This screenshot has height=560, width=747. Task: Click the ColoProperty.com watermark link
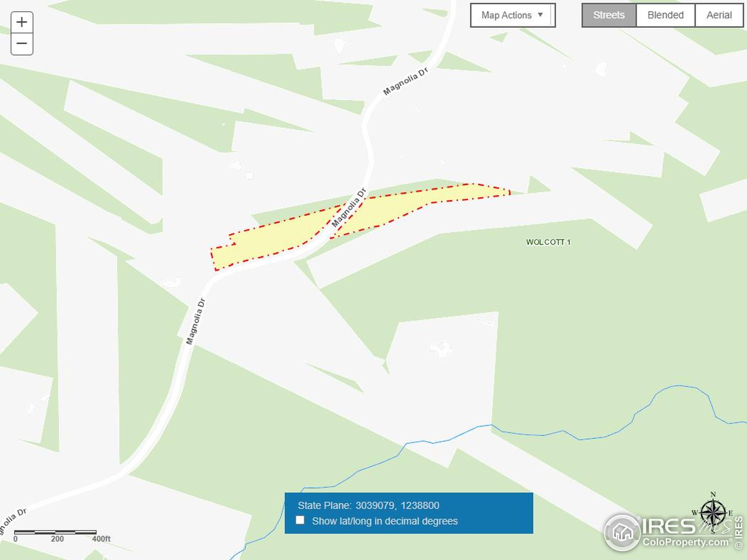pyautogui.click(x=685, y=542)
